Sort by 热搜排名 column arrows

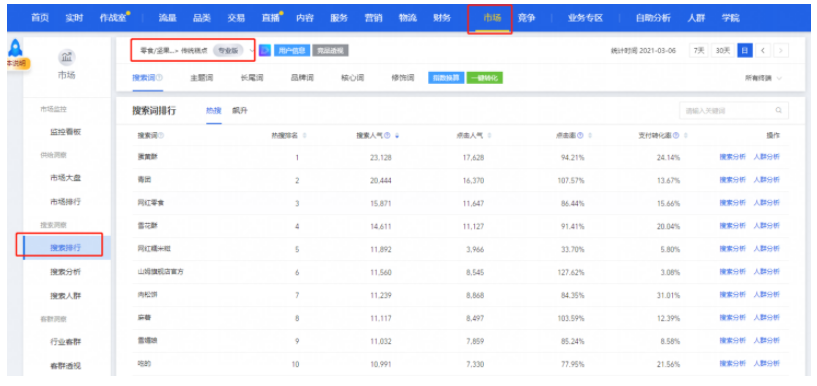[304, 135]
